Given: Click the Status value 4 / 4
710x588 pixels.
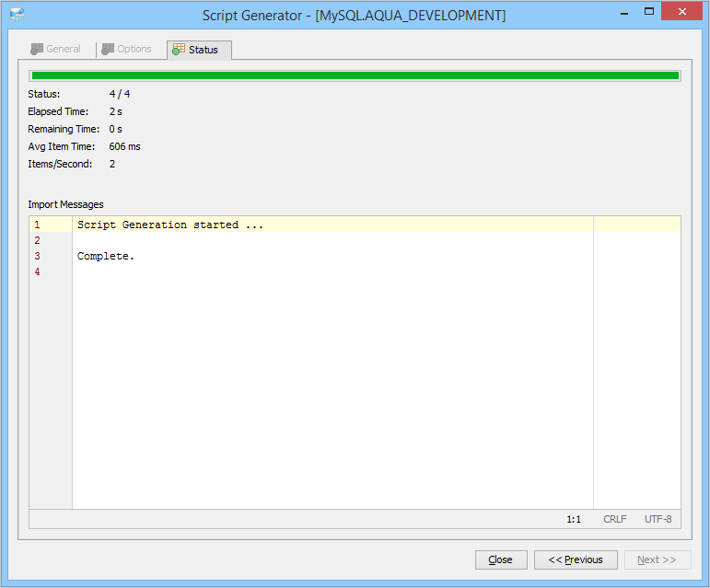Looking at the screenshot, I should [120, 94].
